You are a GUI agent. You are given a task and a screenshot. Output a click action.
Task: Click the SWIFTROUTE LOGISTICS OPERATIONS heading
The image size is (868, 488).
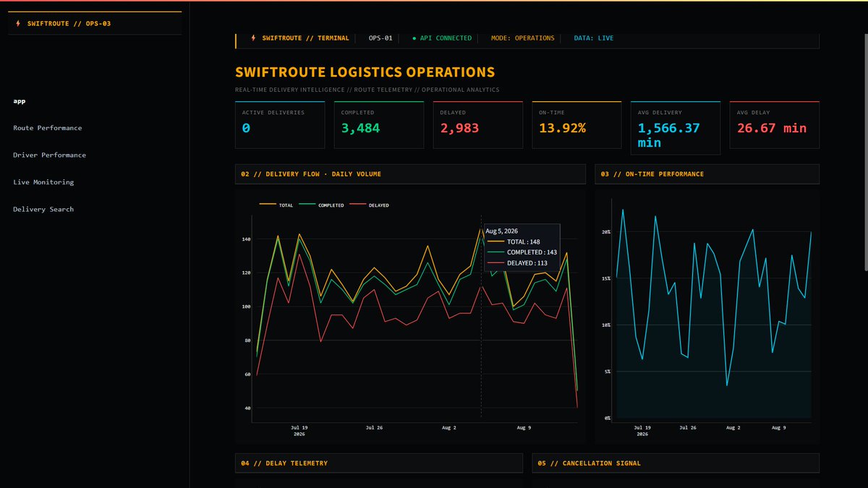365,72
